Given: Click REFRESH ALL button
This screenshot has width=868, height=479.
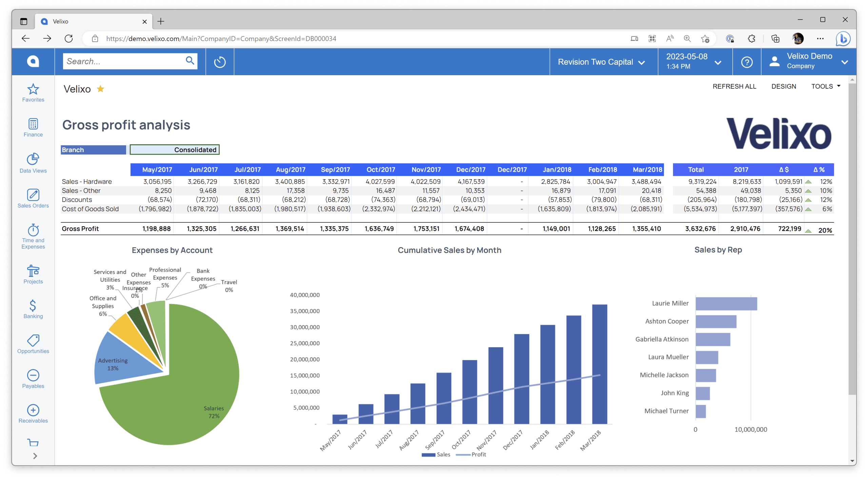Looking at the screenshot, I should coord(734,86).
